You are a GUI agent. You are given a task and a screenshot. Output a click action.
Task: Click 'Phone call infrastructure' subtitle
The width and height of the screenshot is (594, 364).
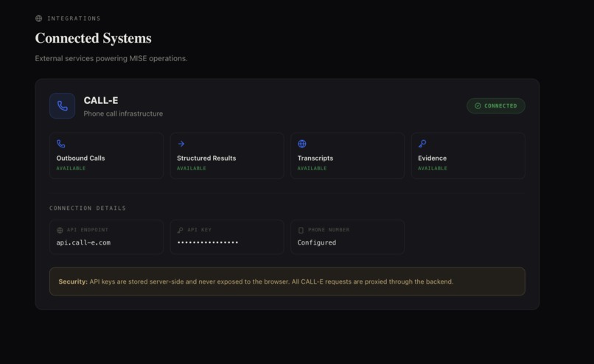(123, 113)
